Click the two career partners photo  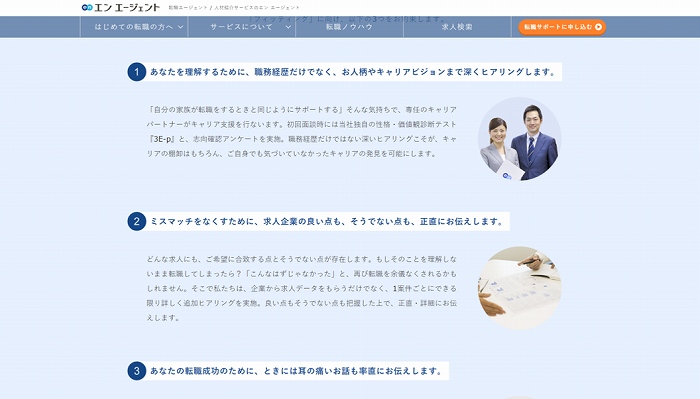(520, 139)
